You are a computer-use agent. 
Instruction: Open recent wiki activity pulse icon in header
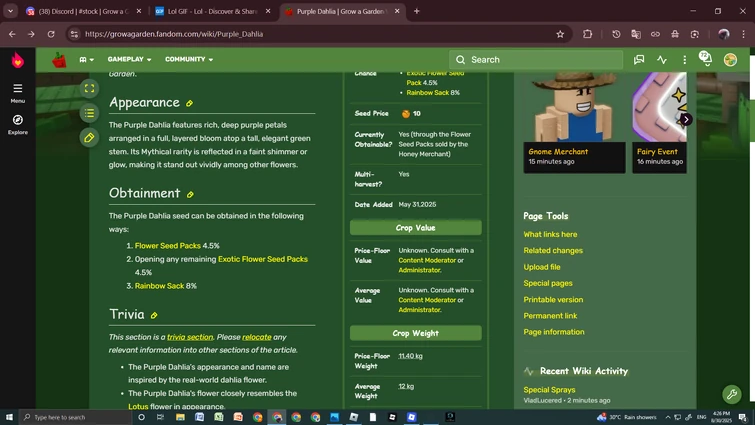[662, 60]
